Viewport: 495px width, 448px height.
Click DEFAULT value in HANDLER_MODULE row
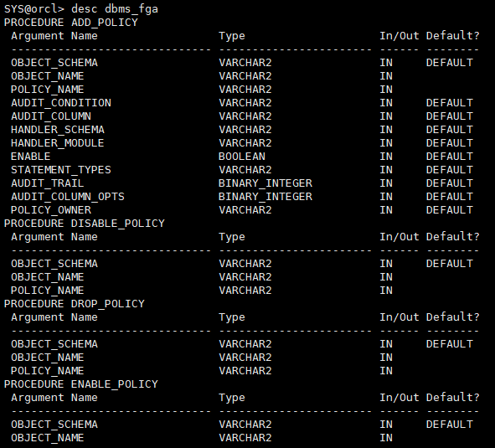click(x=450, y=143)
